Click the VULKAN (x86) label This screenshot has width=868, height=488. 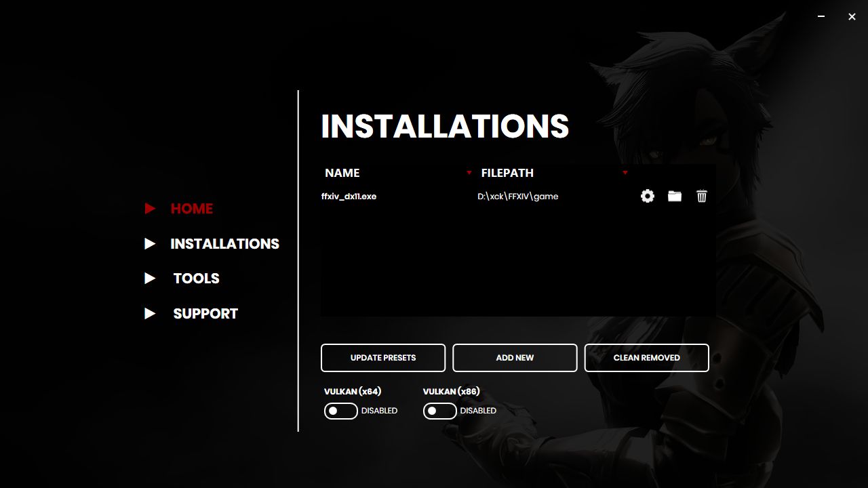coord(451,391)
